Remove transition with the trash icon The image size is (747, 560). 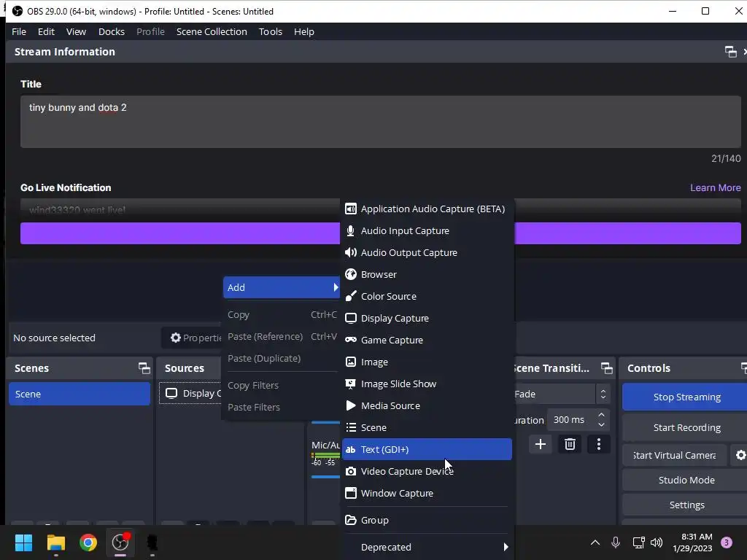tap(570, 444)
